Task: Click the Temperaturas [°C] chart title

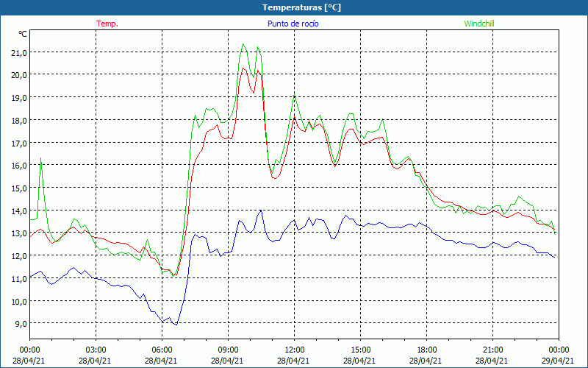Action: point(301,7)
